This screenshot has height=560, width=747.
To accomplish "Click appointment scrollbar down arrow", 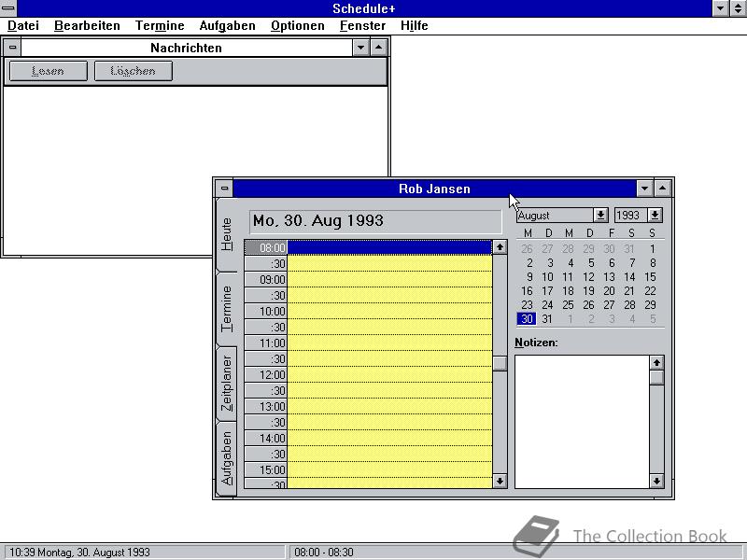I will tap(500, 481).
